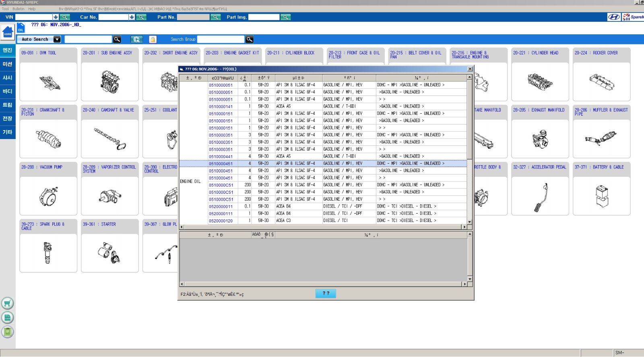Open the VAPORIZER CONTROL SYSTEM illustration
This screenshot has height=357, width=644.
[x=110, y=196]
